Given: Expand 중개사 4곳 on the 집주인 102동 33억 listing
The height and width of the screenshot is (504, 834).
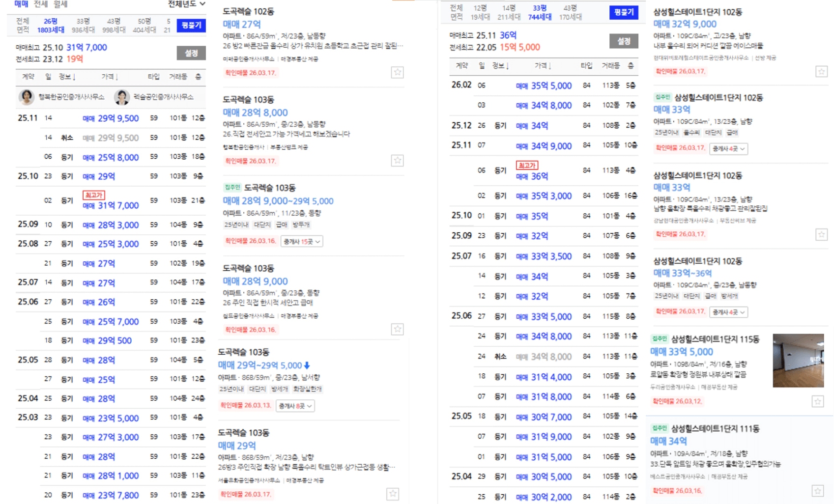Looking at the screenshot, I should coord(728,148).
